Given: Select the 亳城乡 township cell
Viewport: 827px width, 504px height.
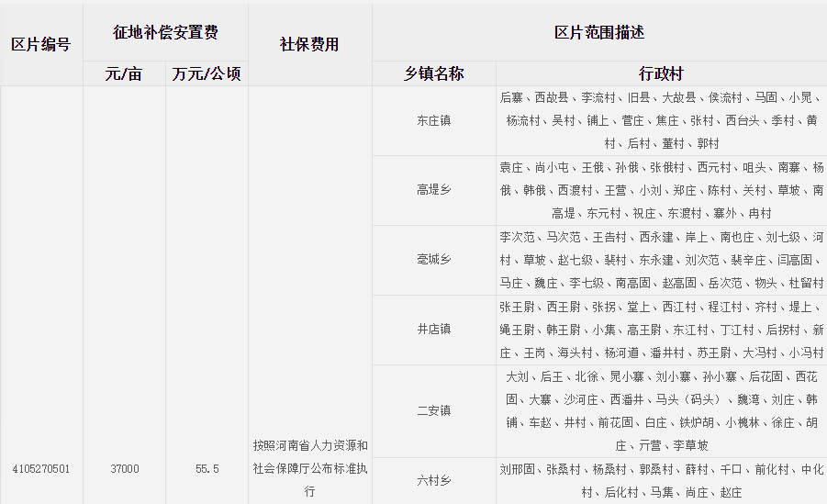Looking at the screenshot, I should tap(434, 260).
